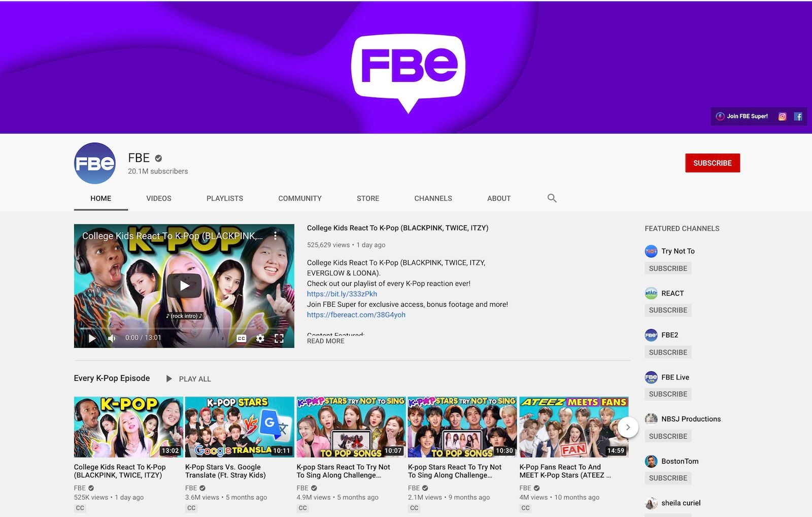Image resolution: width=812 pixels, height=517 pixels.
Task: Click the "525,629 views" text
Action: [328, 245]
